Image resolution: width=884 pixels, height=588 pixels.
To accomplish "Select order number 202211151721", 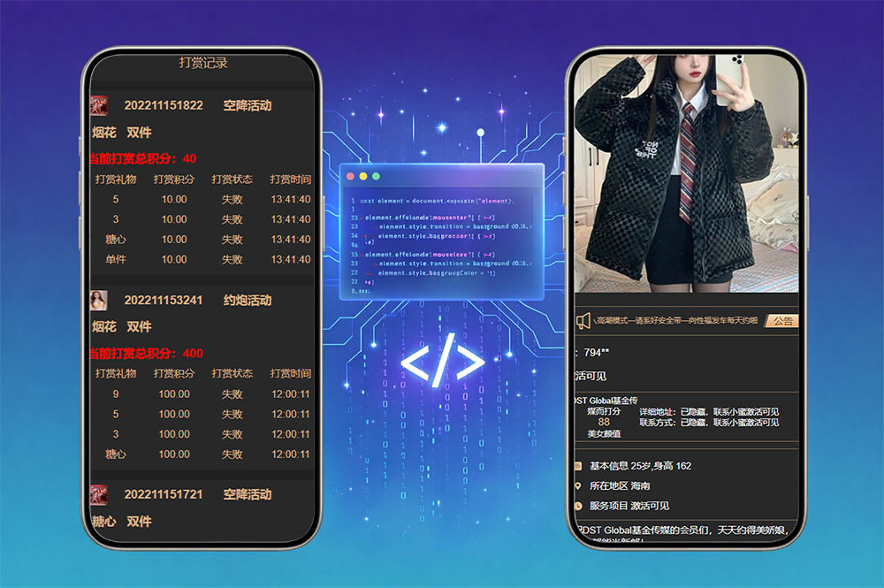I will (164, 494).
